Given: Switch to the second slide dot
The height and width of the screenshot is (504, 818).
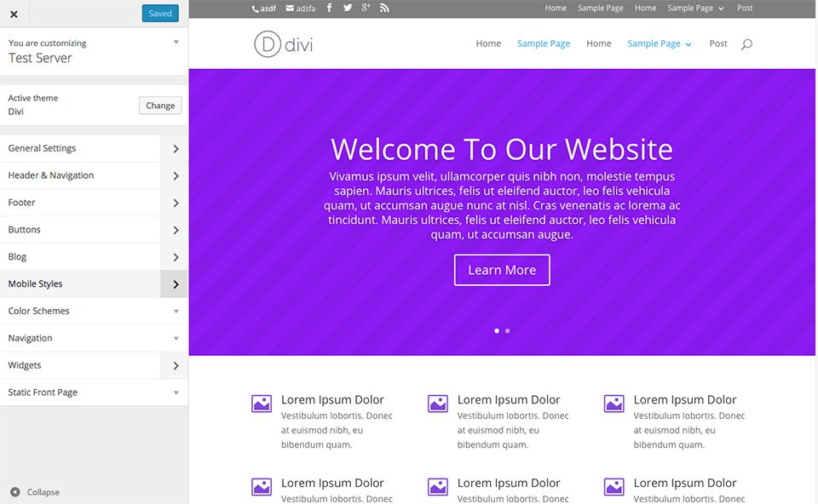Looking at the screenshot, I should (508, 330).
